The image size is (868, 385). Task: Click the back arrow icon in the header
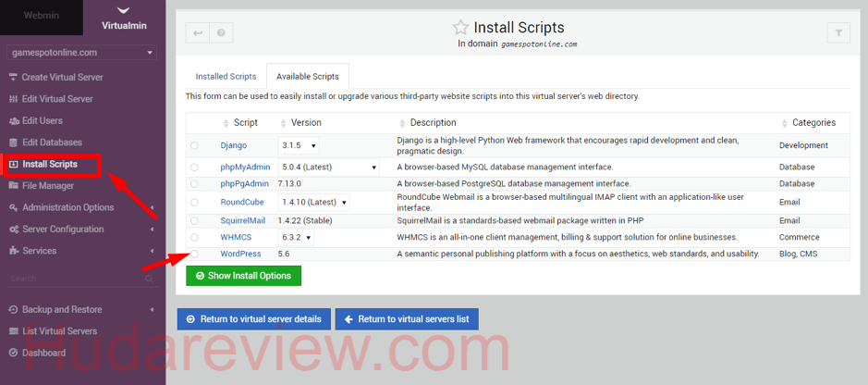click(x=198, y=32)
